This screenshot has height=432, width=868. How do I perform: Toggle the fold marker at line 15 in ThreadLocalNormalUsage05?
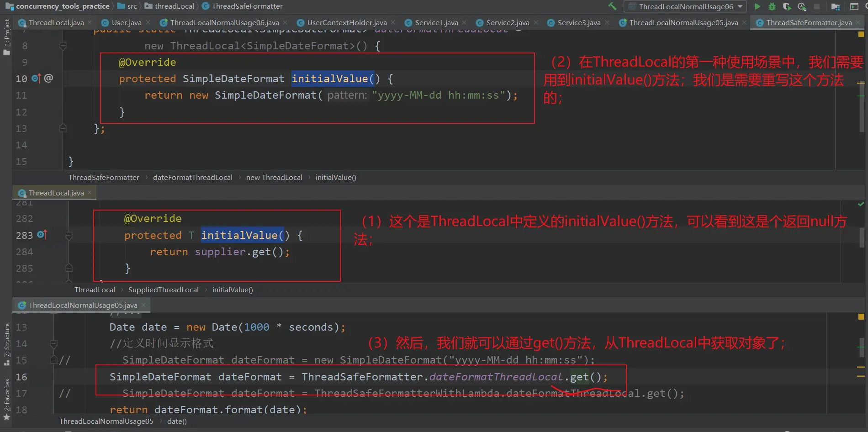coord(53,360)
